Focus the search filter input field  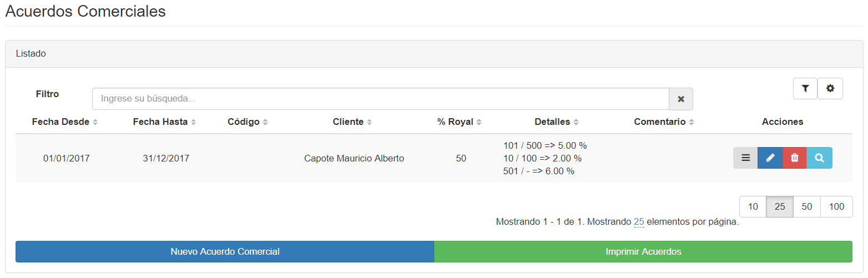[x=380, y=99]
